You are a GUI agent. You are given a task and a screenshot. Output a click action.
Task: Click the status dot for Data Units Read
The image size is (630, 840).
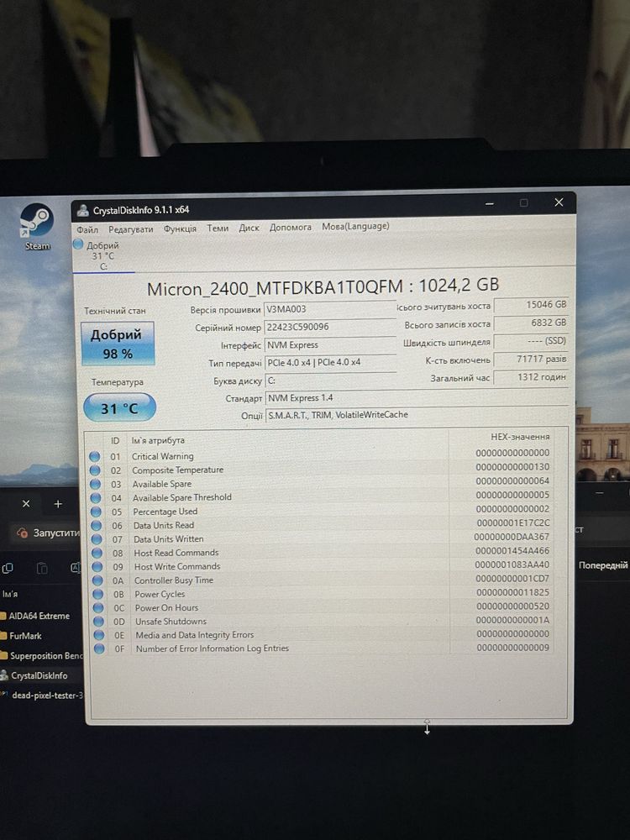click(x=97, y=526)
